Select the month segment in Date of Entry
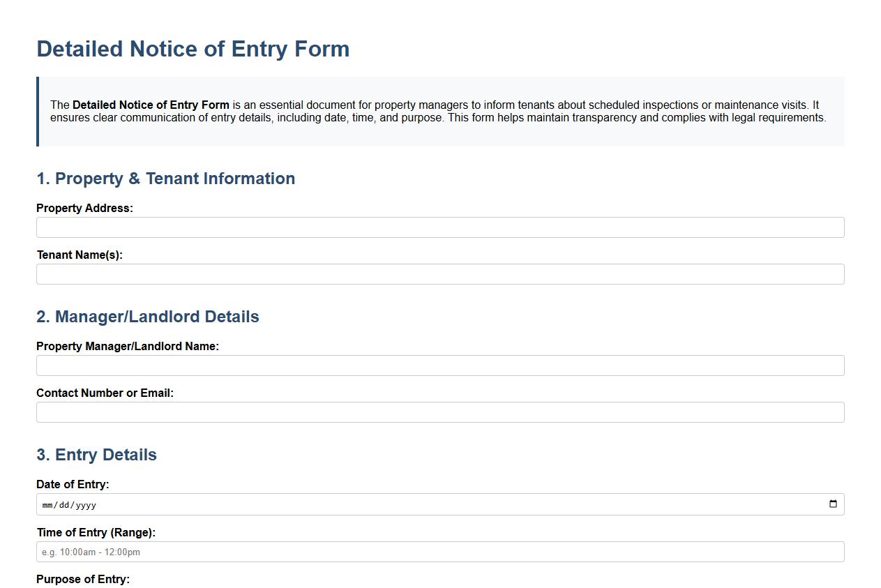The width and height of the screenshot is (881, 588). pos(47,504)
